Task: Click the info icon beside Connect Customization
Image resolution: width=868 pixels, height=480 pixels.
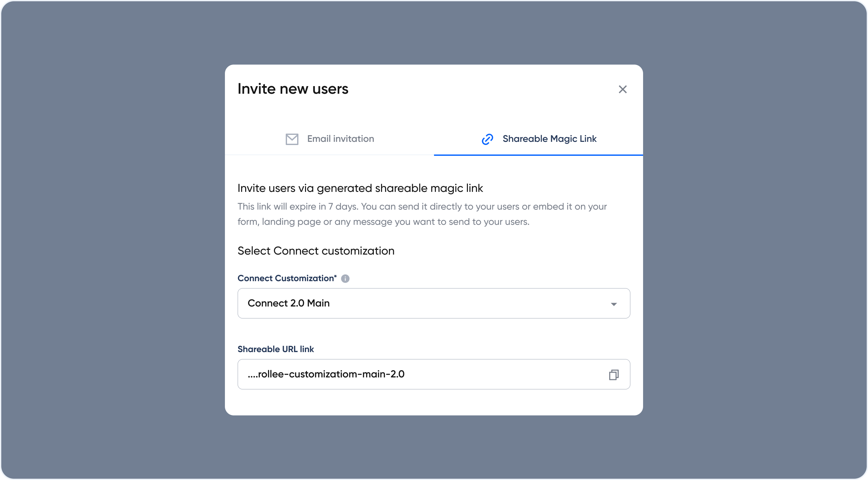Action: coord(345,279)
